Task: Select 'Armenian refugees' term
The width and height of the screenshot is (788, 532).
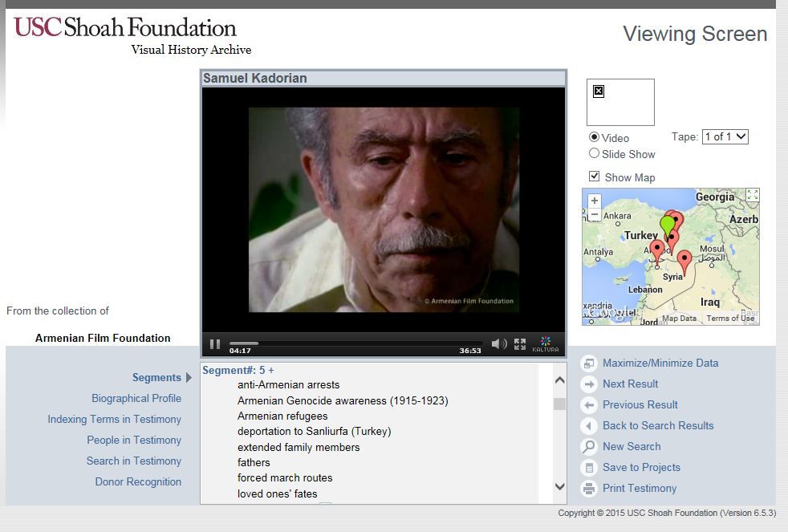Action: [x=282, y=416]
